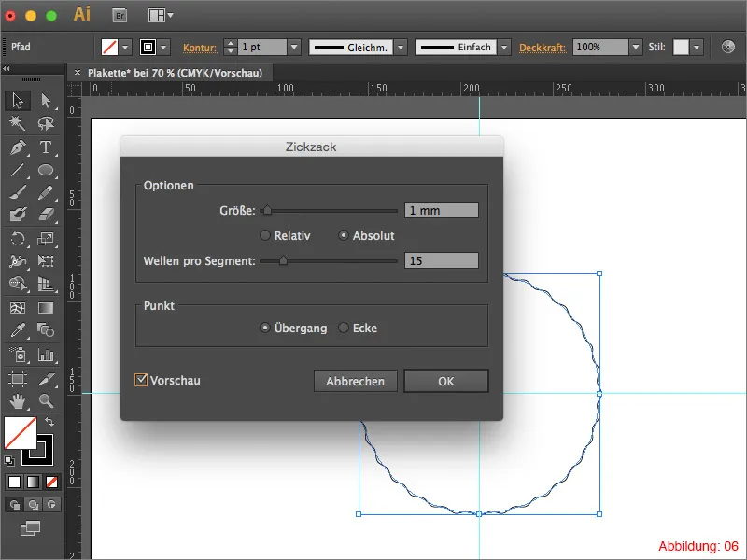
Task: Select the Eyedropper tool
Action: click(18, 330)
